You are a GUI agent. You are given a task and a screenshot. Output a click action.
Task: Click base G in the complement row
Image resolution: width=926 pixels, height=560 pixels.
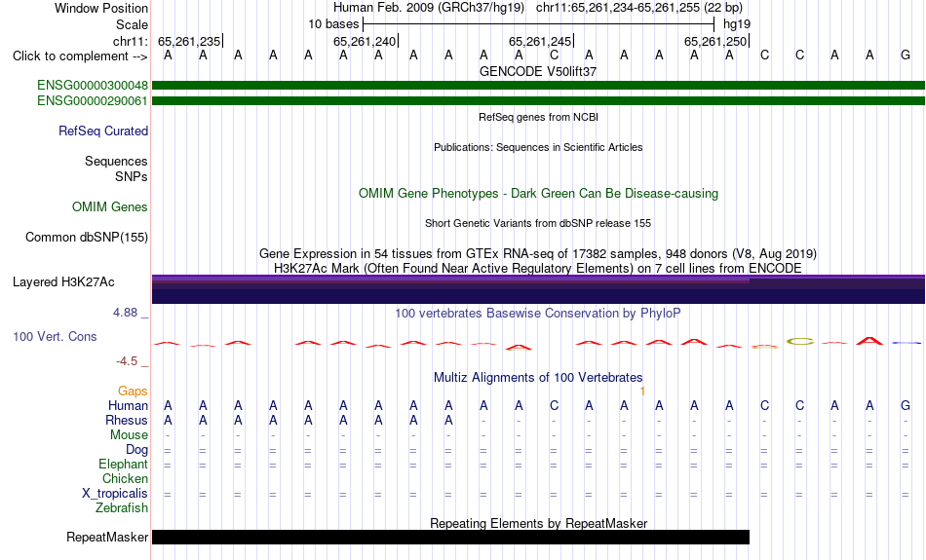(906, 56)
